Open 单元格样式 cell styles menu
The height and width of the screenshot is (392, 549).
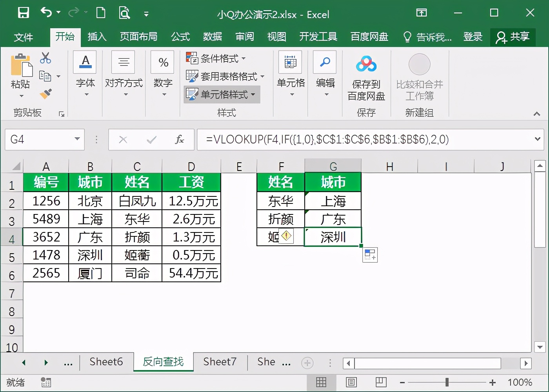point(222,94)
